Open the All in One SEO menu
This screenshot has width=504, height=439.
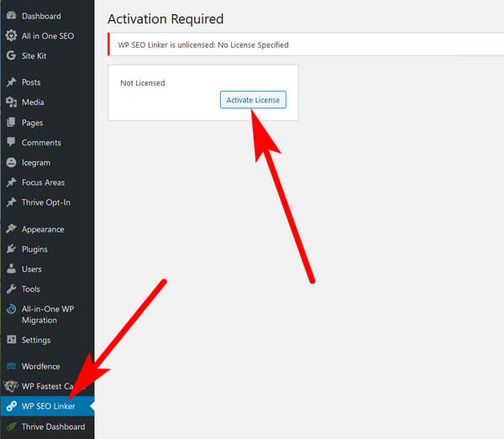[48, 35]
